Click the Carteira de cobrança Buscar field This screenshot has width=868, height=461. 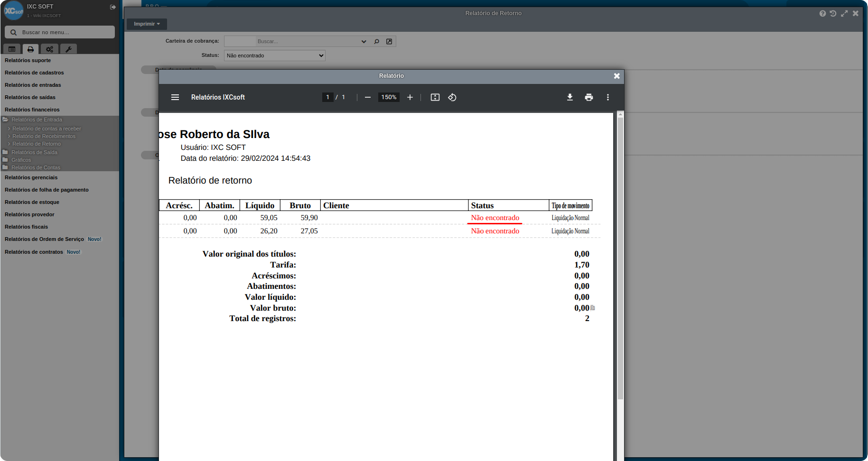(307, 41)
